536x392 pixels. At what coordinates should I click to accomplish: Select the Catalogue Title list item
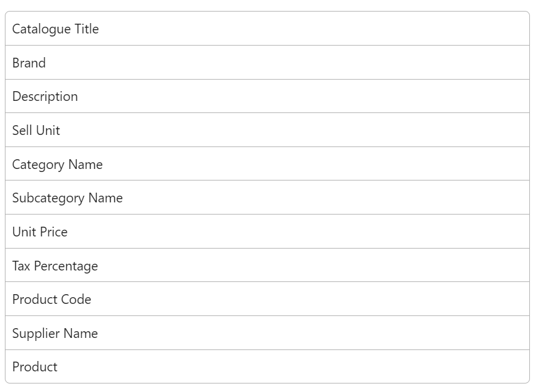(267, 29)
